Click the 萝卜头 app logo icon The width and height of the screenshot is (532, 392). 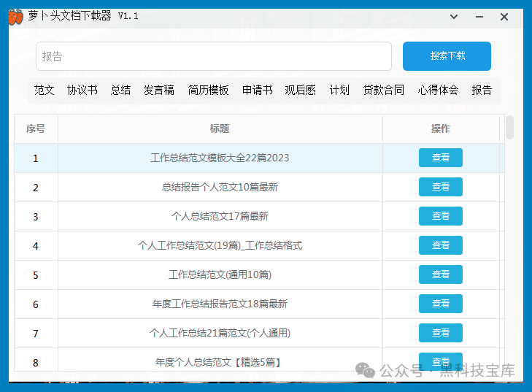coord(15,16)
